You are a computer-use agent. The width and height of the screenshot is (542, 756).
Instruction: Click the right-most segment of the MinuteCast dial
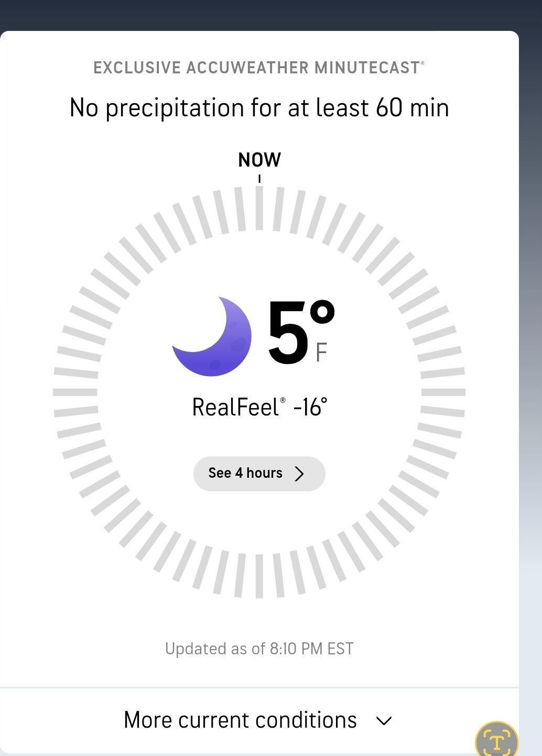coord(443,392)
